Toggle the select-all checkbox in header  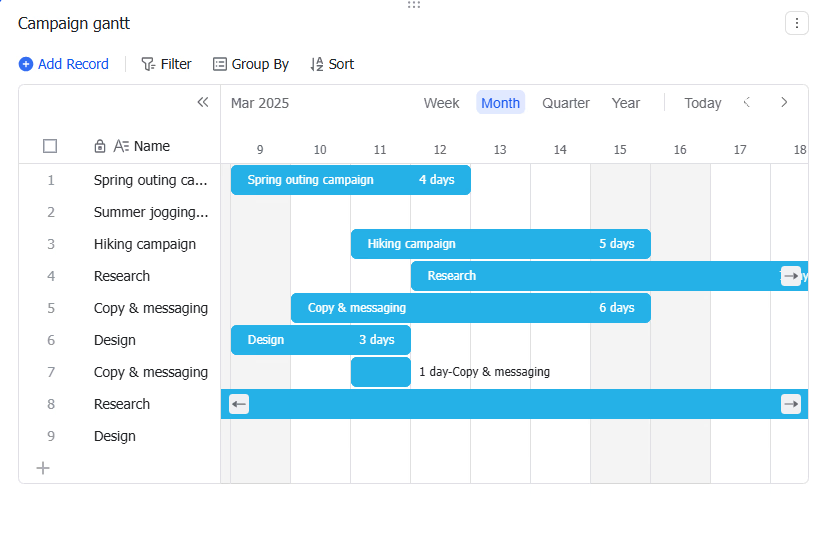[50, 146]
